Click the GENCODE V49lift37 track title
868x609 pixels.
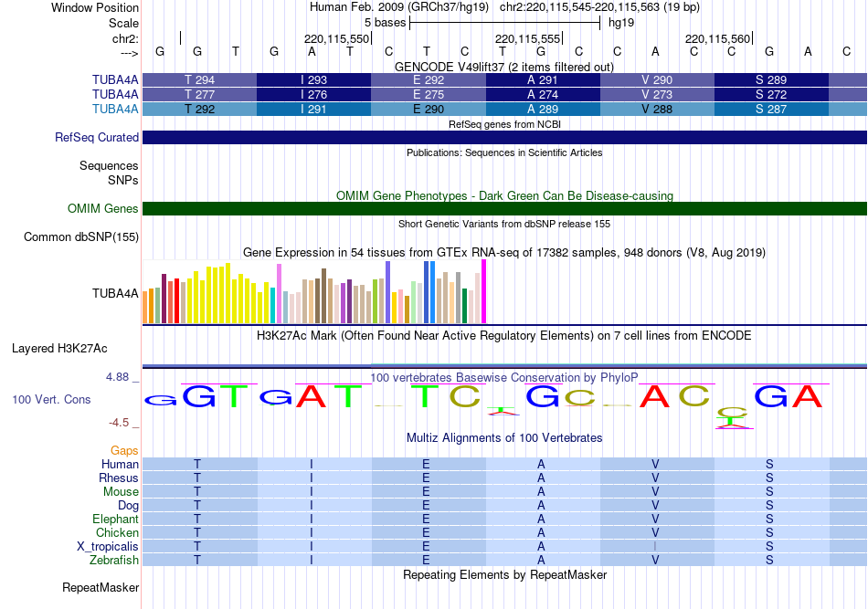coord(504,67)
